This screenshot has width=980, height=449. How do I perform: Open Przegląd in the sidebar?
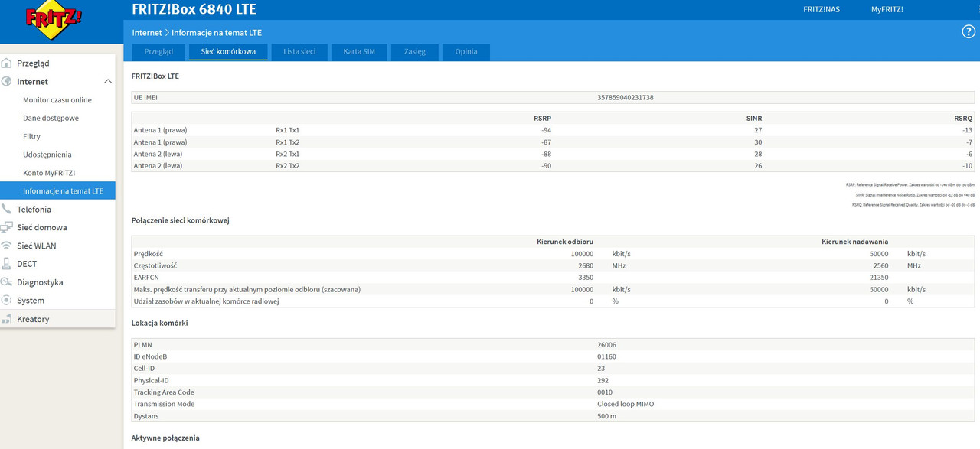[x=33, y=63]
